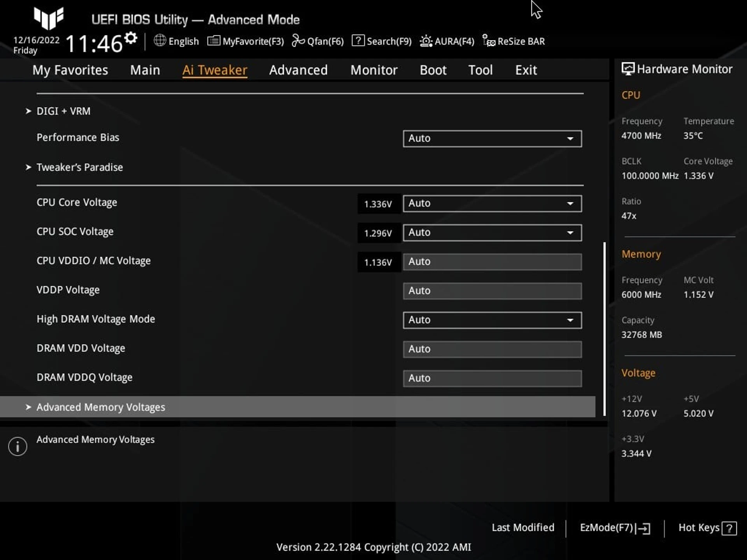Click the Performance Bias label

click(x=78, y=138)
